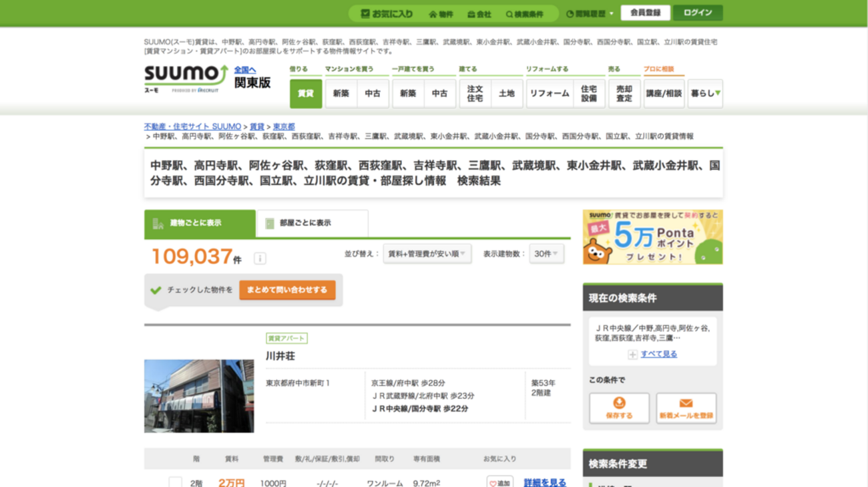Click the 新着メールを登録 mail button
This screenshot has width=868, height=487.
coord(686,408)
